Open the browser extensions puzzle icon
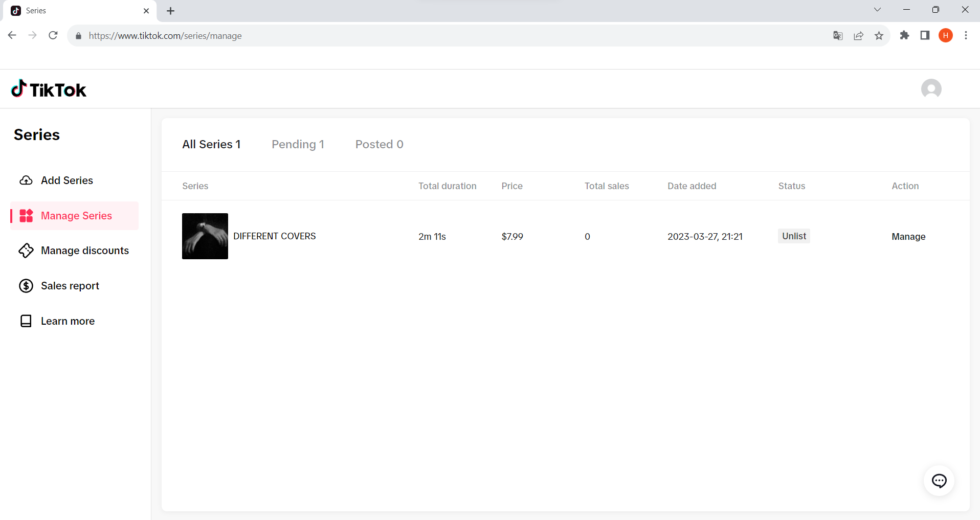This screenshot has height=520, width=980. click(x=904, y=35)
